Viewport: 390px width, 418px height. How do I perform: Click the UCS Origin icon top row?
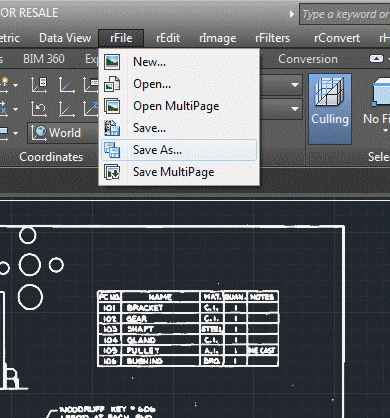(x=67, y=84)
